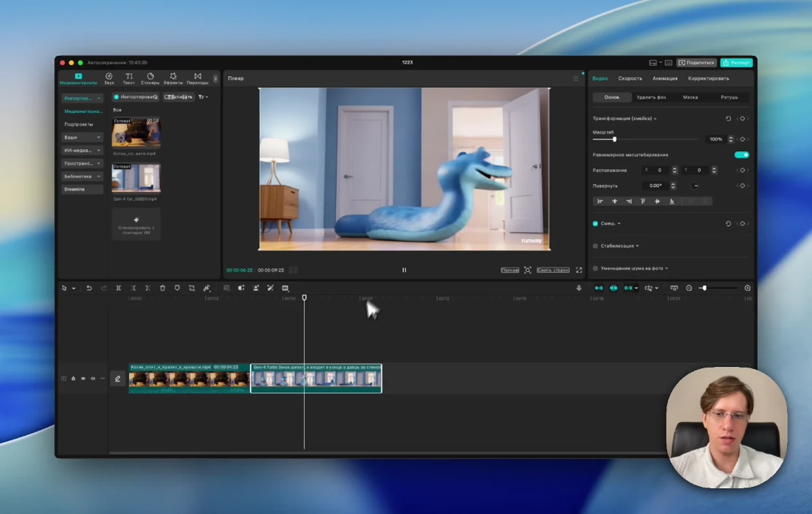Click the Поделиться button
This screenshot has height=514, width=812.
tap(697, 62)
